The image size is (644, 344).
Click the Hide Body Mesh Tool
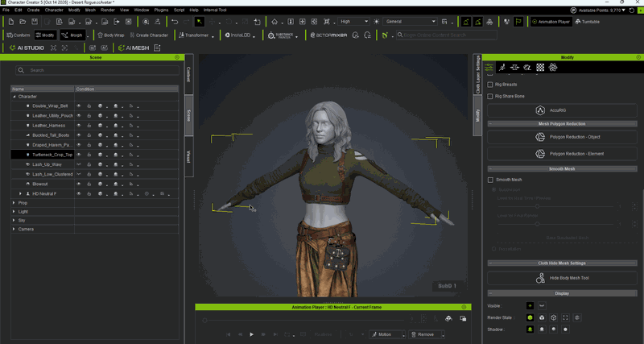pos(562,278)
